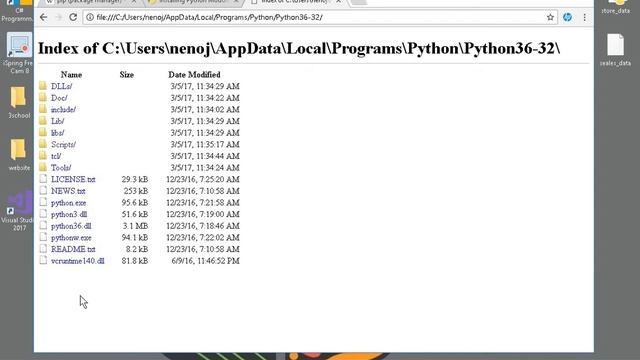Click the vcruntime140.dll file link
The width and height of the screenshot is (640, 360).
[x=78, y=261]
